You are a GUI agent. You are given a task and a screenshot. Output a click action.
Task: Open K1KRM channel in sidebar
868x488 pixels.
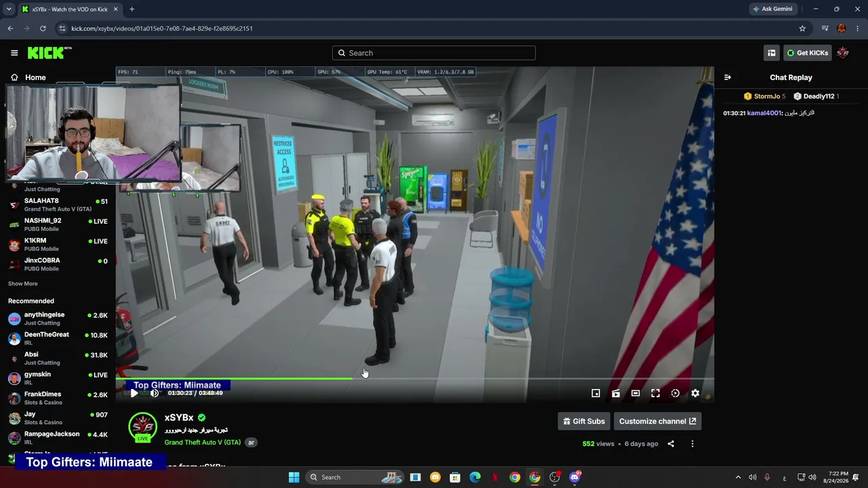58,244
